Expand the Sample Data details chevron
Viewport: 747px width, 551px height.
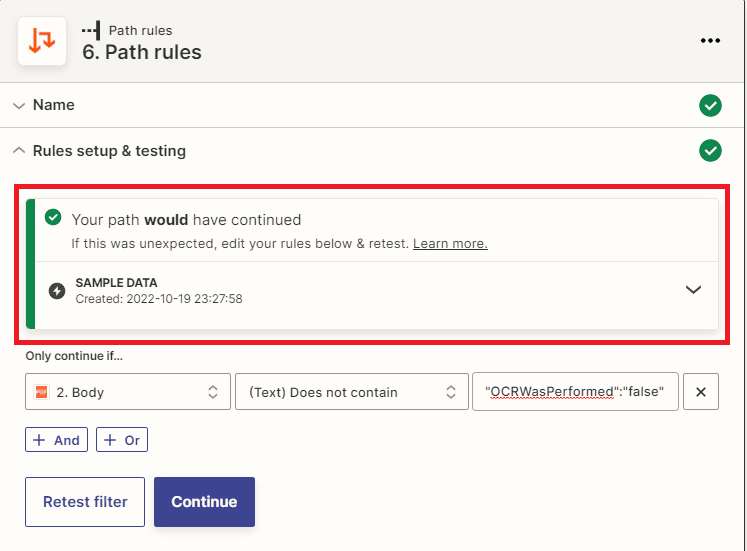pyautogui.click(x=693, y=290)
